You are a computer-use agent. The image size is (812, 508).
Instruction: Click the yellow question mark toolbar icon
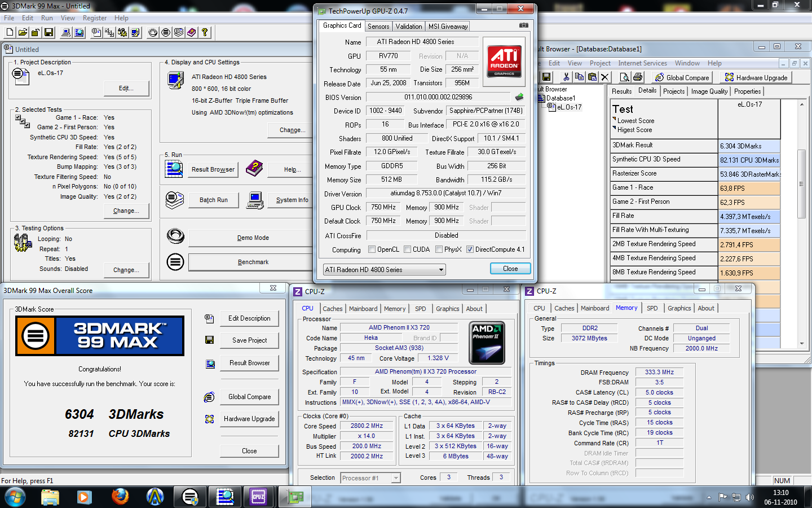pos(205,32)
